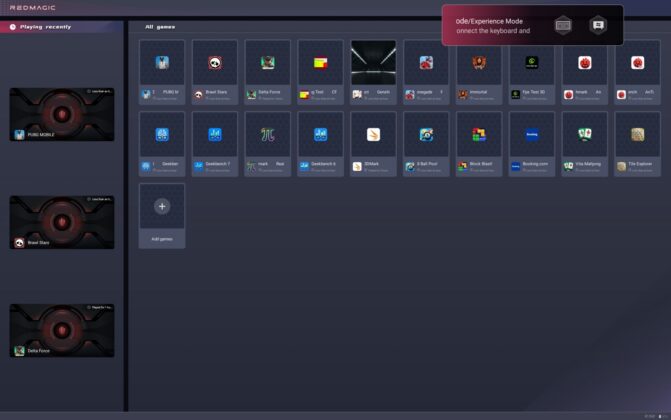Switch to the All games tab
The width and height of the screenshot is (671, 420).
[x=160, y=27]
